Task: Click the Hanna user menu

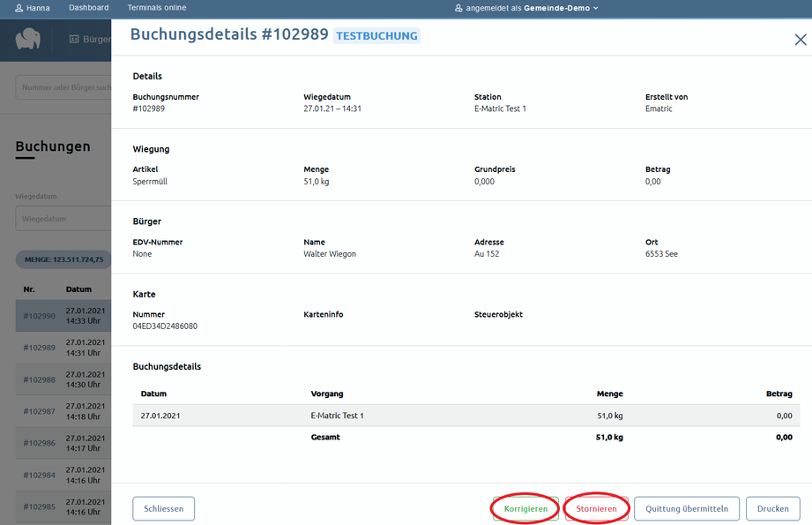Action: click(x=33, y=8)
